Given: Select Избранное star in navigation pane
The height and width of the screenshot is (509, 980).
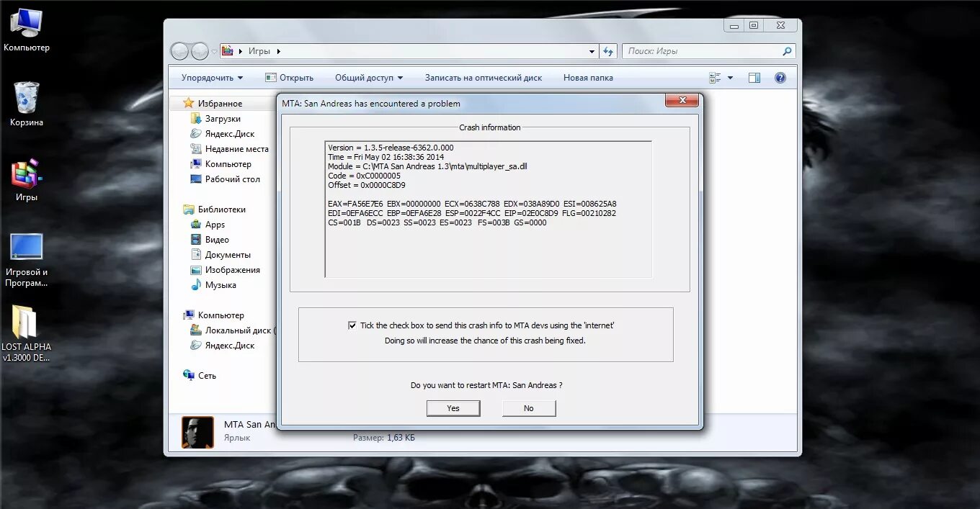Looking at the screenshot, I should (x=189, y=103).
